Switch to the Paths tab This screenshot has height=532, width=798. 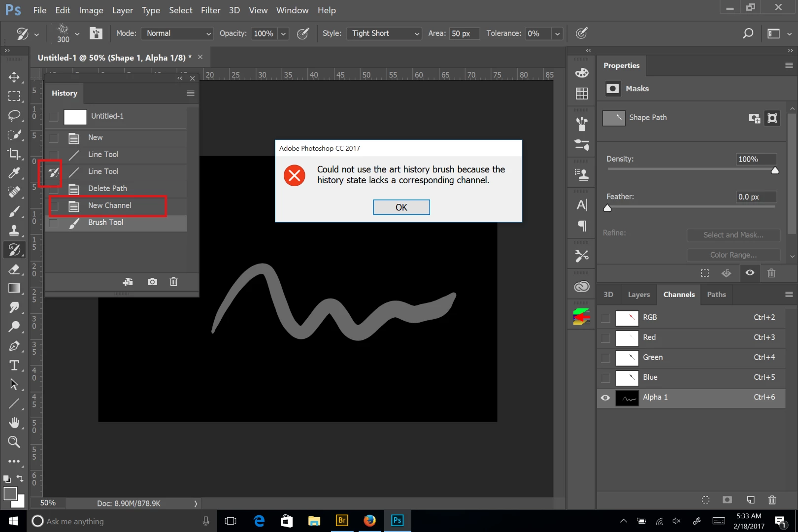tap(716, 295)
